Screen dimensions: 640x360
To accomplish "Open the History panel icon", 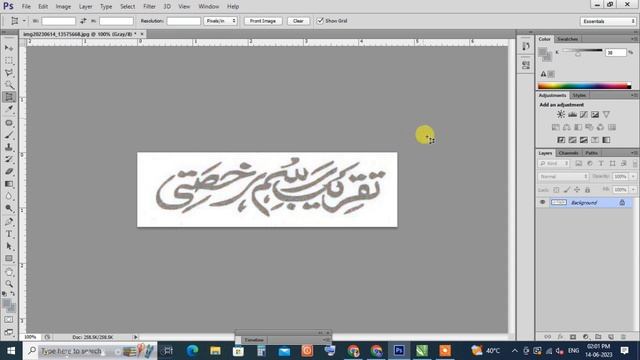I will point(526,46).
